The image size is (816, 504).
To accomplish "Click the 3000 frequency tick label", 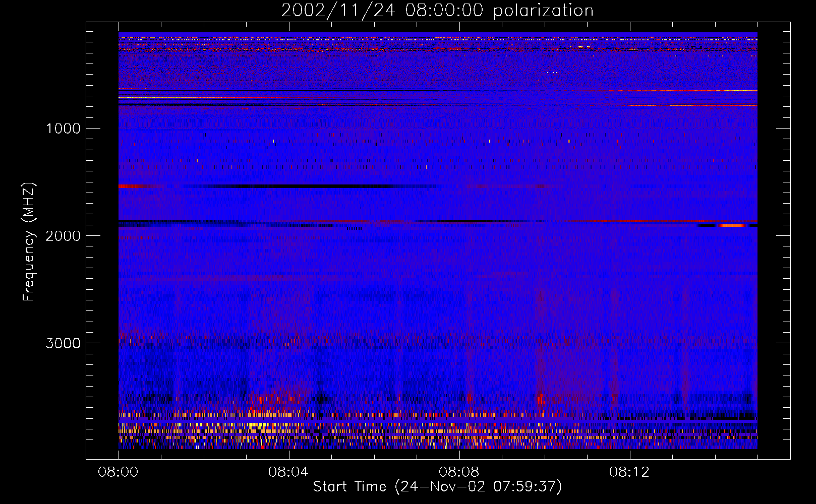I will pos(63,343).
